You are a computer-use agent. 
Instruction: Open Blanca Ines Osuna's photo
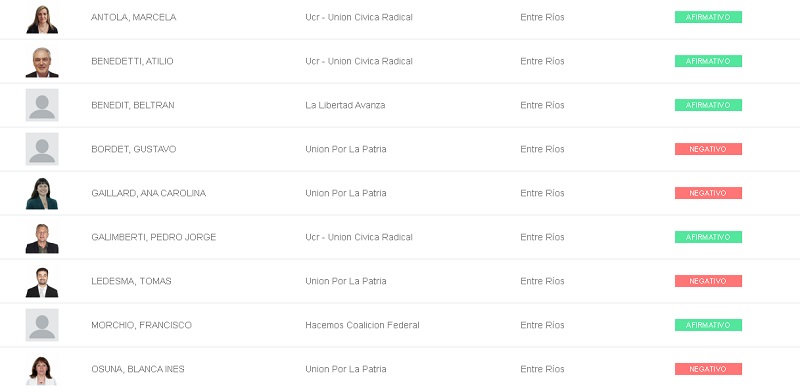(x=42, y=370)
